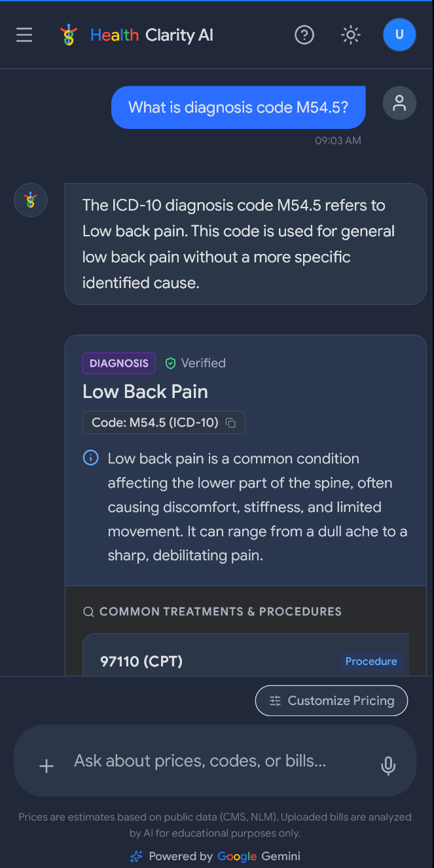This screenshot has width=434, height=868.
Task: Click the search icon in Common Treatments
Action: (88, 611)
